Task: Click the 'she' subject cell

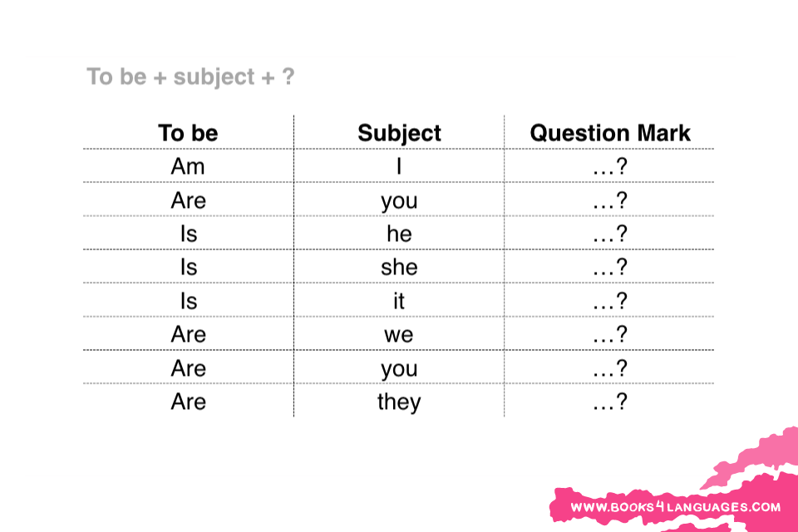Action: coord(399,268)
